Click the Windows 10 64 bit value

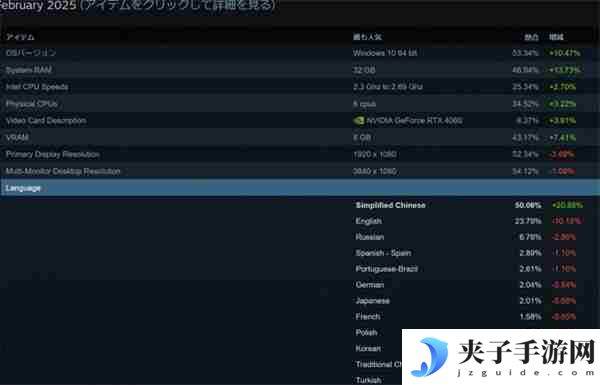point(385,53)
